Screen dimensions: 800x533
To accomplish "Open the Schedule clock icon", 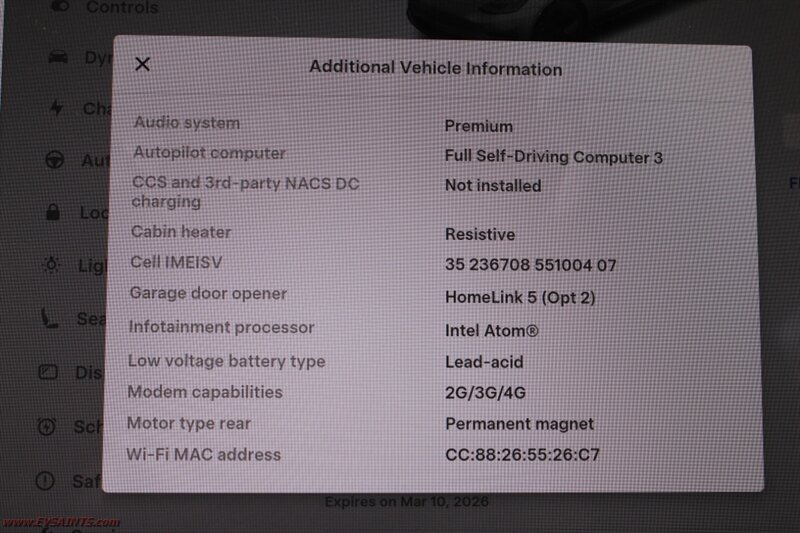I will 46,426.
